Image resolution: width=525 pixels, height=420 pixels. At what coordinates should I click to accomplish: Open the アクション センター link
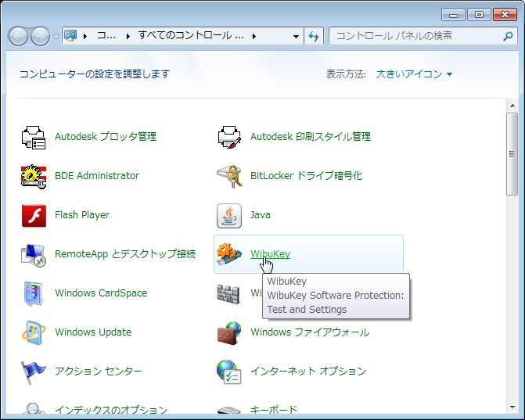click(99, 372)
